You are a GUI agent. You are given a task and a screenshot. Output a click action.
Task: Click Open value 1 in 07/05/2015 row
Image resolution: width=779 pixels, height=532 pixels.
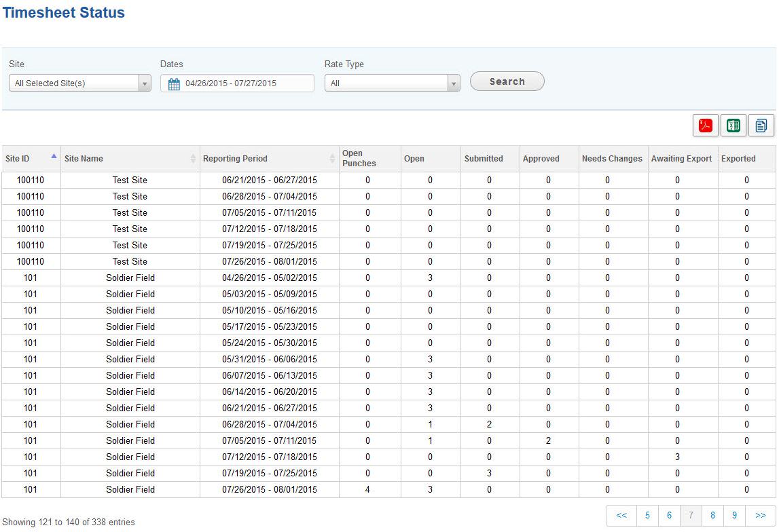tap(430, 441)
